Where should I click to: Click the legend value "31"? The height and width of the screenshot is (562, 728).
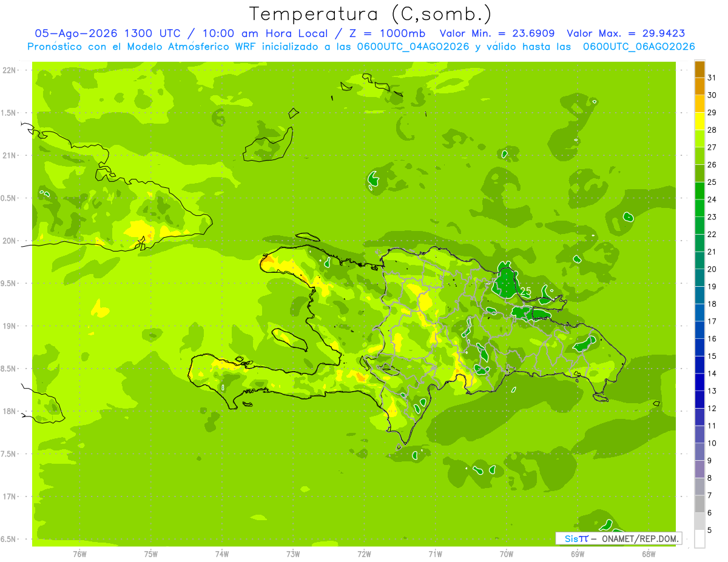(712, 78)
